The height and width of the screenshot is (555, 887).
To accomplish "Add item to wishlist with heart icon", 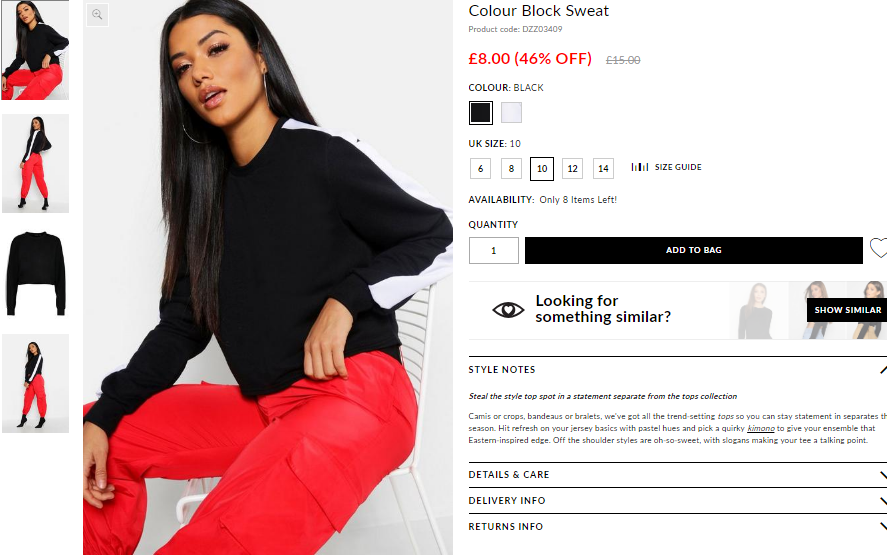I will click(878, 248).
